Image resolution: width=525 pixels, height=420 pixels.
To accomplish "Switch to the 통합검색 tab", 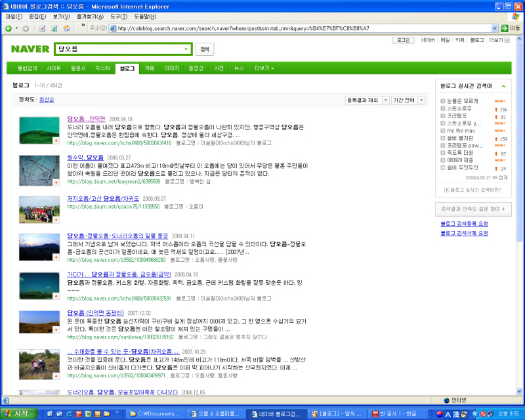I will click(x=27, y=68).
